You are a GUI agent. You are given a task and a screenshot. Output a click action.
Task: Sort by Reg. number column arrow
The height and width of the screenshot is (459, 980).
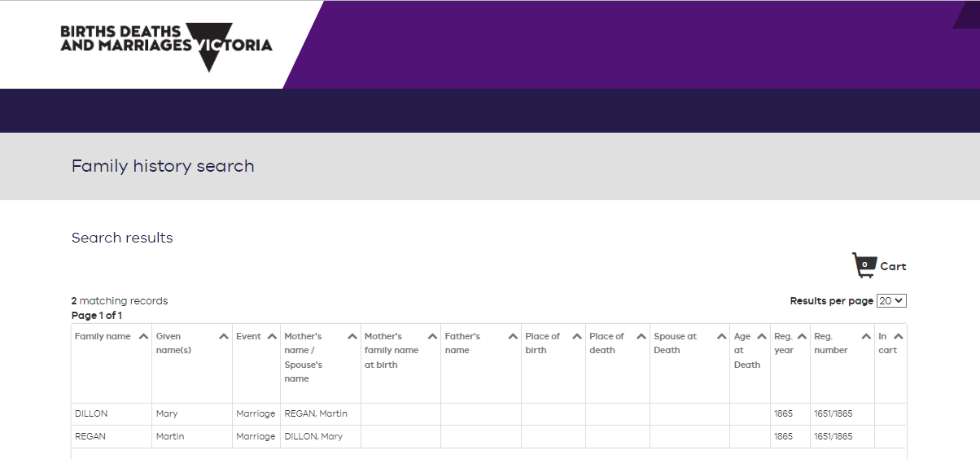coord(866,337)
